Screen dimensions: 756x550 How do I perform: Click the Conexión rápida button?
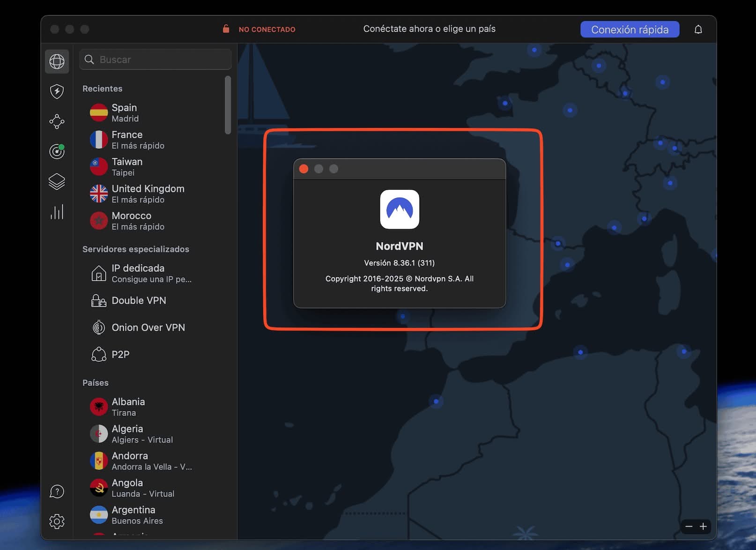[x=630, y=30]
